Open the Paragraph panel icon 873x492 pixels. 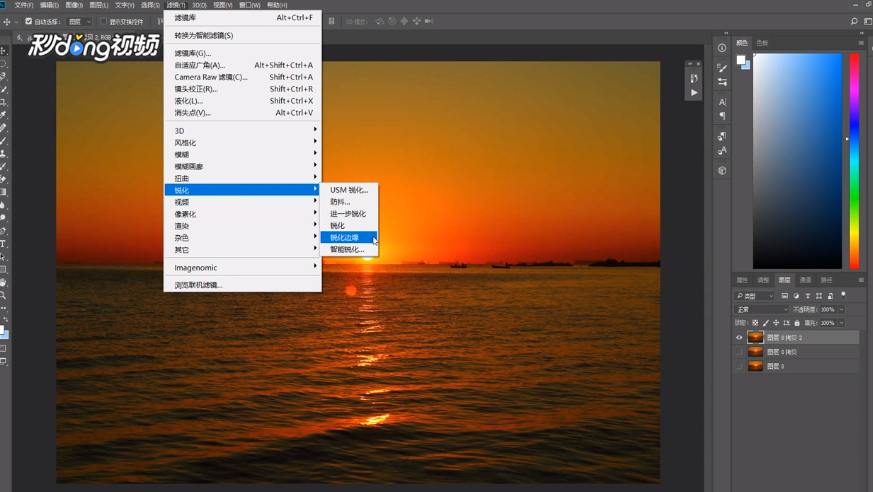pos(722,116)
